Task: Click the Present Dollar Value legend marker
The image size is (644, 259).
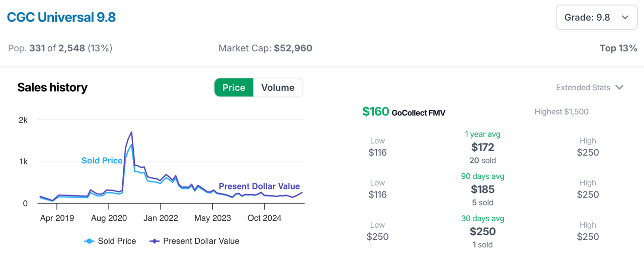Action: coord(155,241)
